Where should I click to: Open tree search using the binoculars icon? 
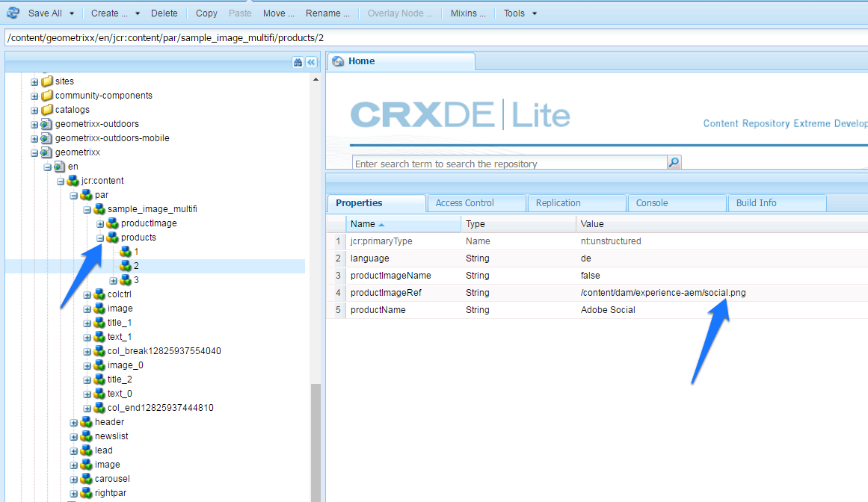pos(298,63)
